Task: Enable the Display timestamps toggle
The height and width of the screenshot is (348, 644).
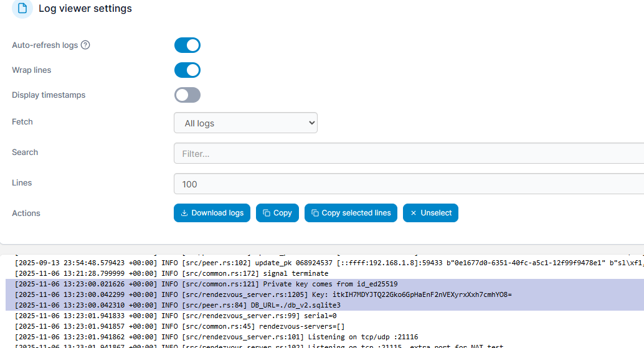Action: click(x=187, y=95)
